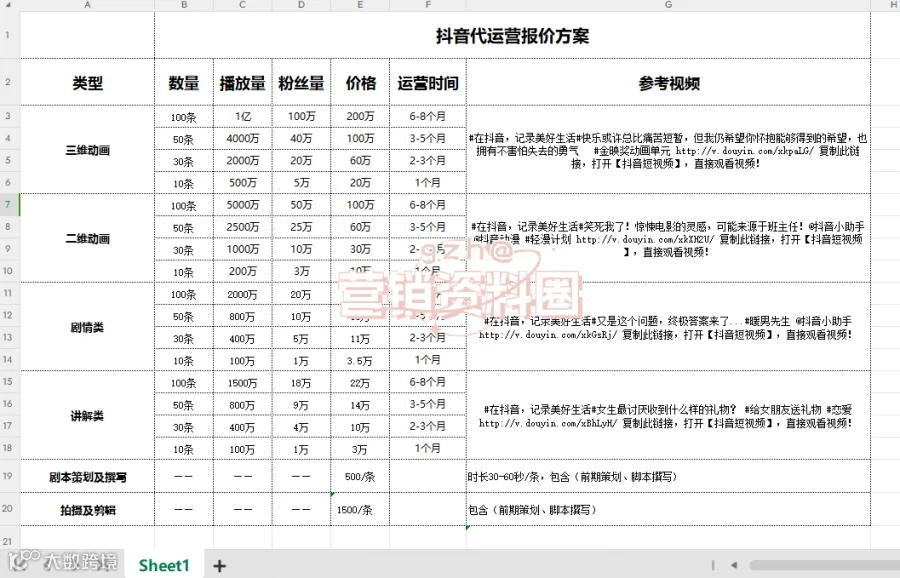Viewport: 900px width, 578px height.
Task: Click the 25万 followers cell
Action: [301, 227]
